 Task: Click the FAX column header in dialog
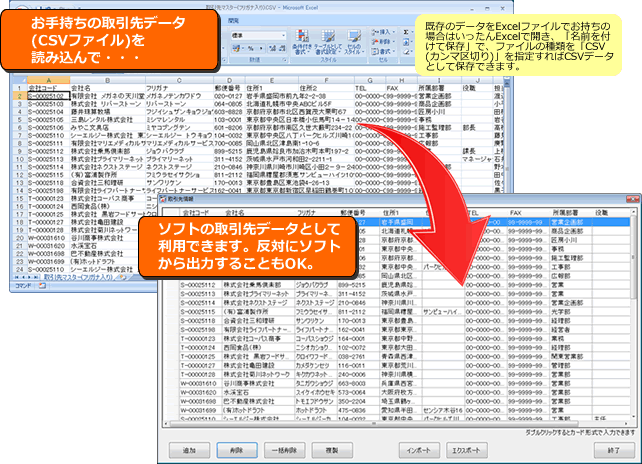(528, 213)
